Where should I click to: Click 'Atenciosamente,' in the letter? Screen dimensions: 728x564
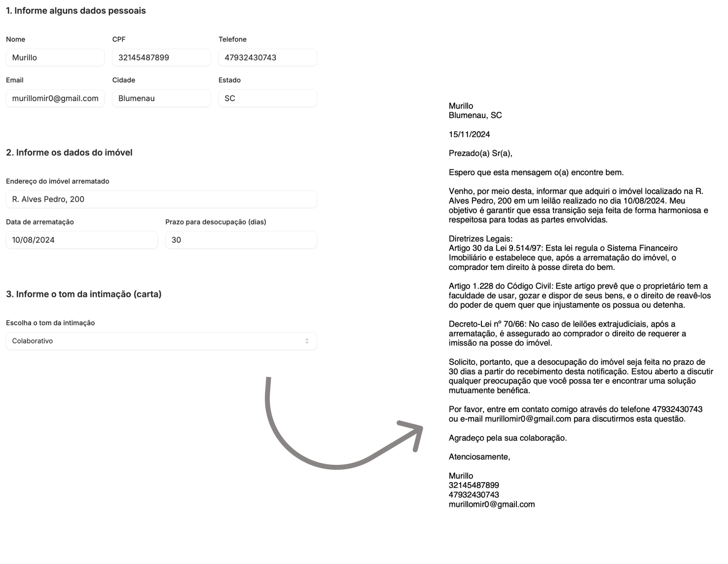[x=479, y=457]
